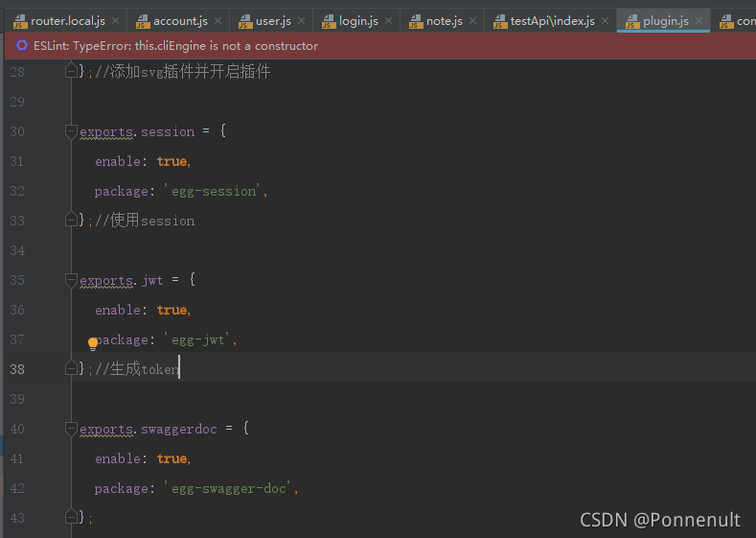Click 'exports' keyword on line 30
Image resolution: width=756 pixels, height=538 pixels.
click(106, 132)
